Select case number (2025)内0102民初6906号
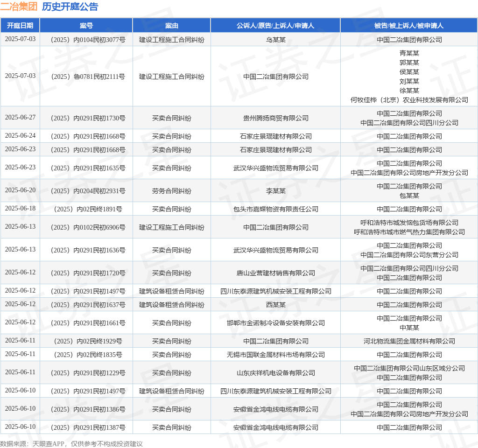 point(86,227)
